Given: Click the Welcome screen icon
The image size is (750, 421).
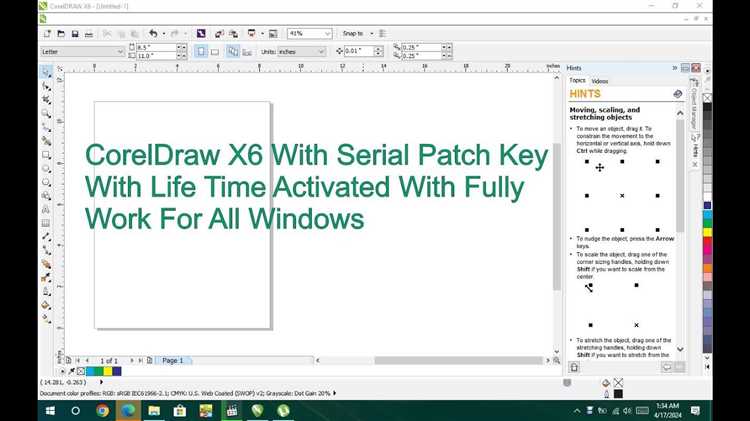Looking at the screenshot, I should (x=273, y=33).
